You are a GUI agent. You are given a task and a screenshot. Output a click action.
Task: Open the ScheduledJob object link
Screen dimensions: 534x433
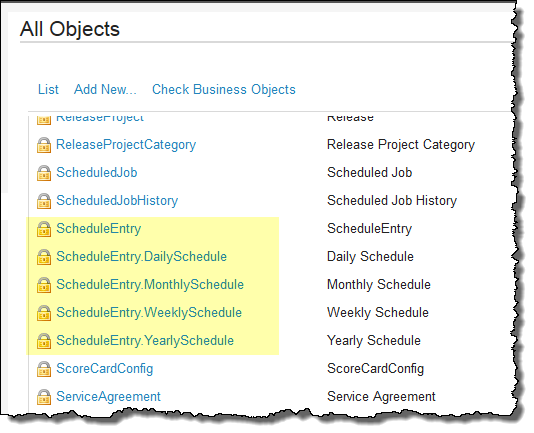click(97, 172)
